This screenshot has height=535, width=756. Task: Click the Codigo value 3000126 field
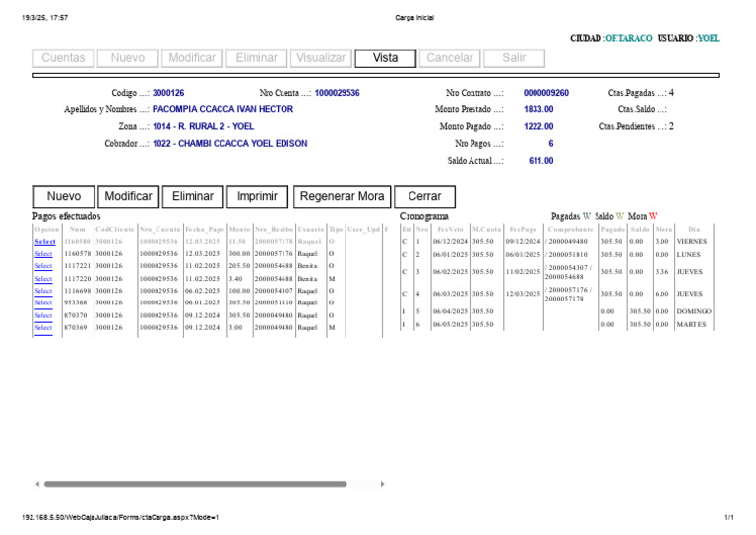click(168, 93)
